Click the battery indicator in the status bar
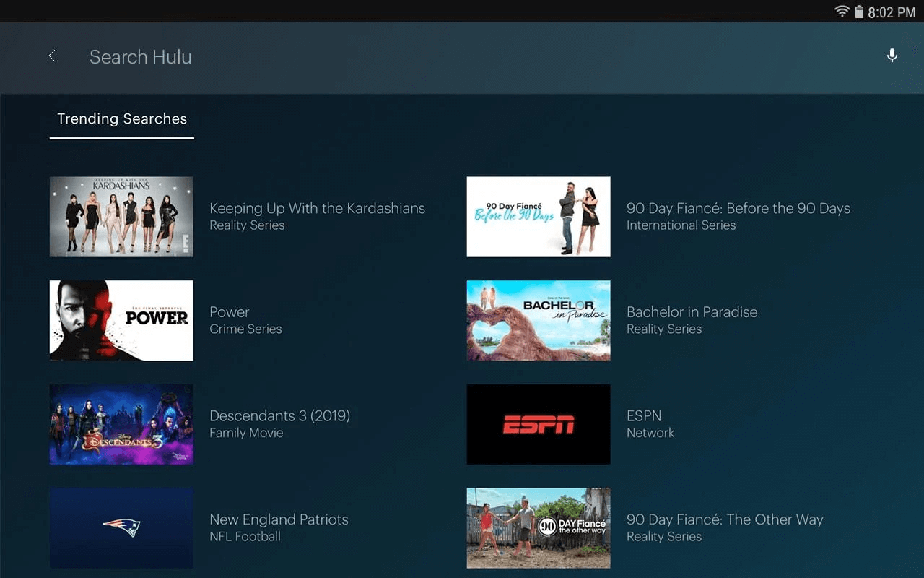The image size is (924, 578). tap(859, 12)
